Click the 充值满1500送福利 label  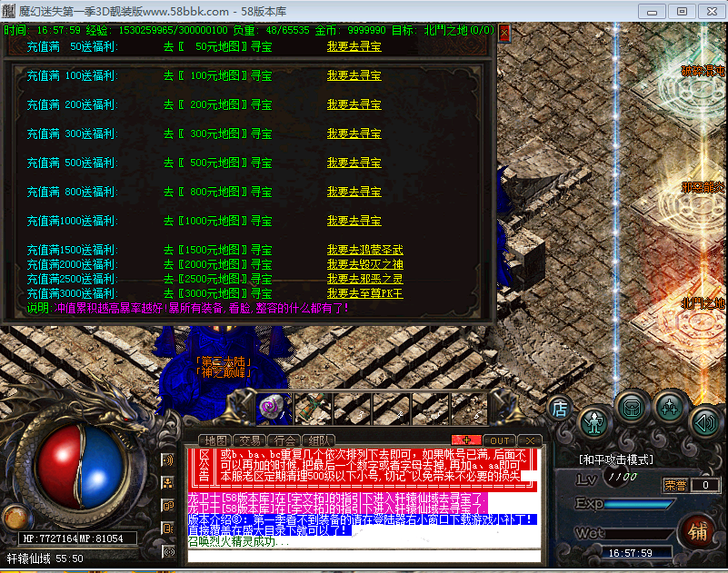73,250
